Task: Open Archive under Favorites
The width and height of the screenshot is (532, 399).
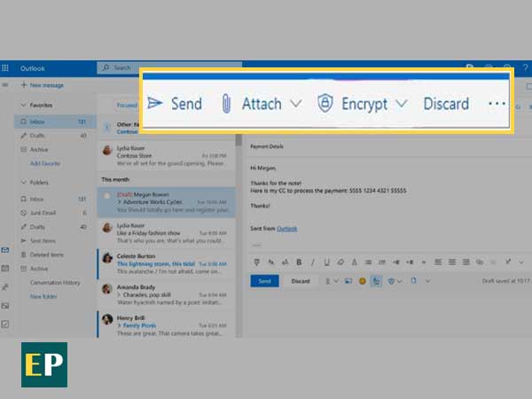Action: coord(55,150)
